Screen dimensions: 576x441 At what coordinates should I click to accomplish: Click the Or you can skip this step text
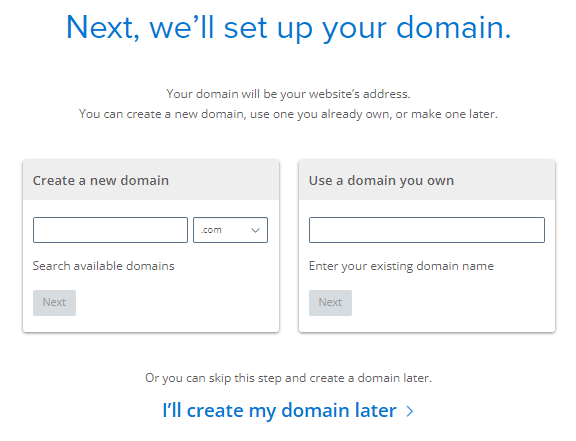pos(288,378)
